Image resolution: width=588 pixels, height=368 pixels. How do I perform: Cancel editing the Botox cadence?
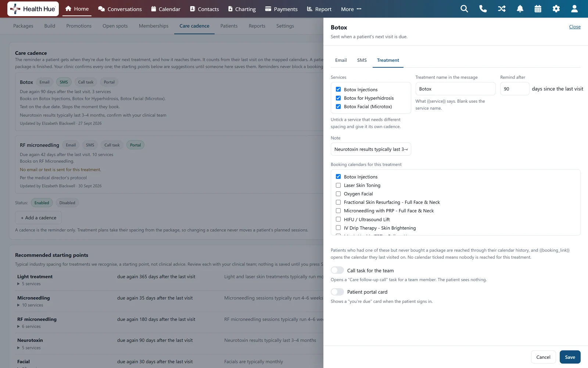click(543, 357)
